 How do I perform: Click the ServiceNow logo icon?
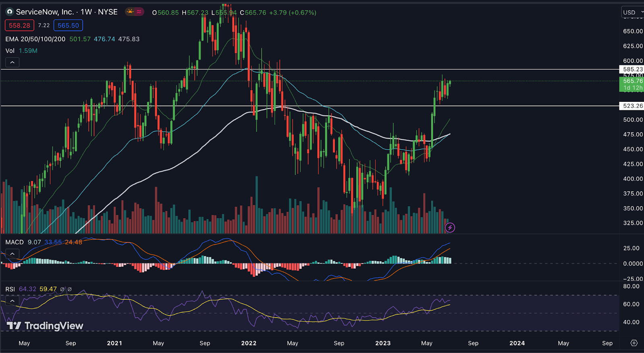pos(10,12)
